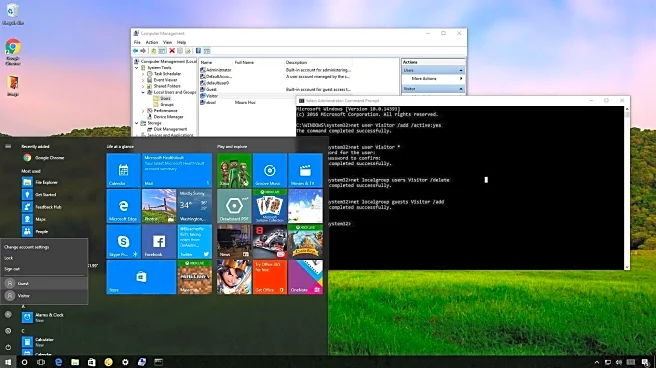
Task: Open the Movies & TV tile
Action: pyautogui.click(x=305, y=170)
